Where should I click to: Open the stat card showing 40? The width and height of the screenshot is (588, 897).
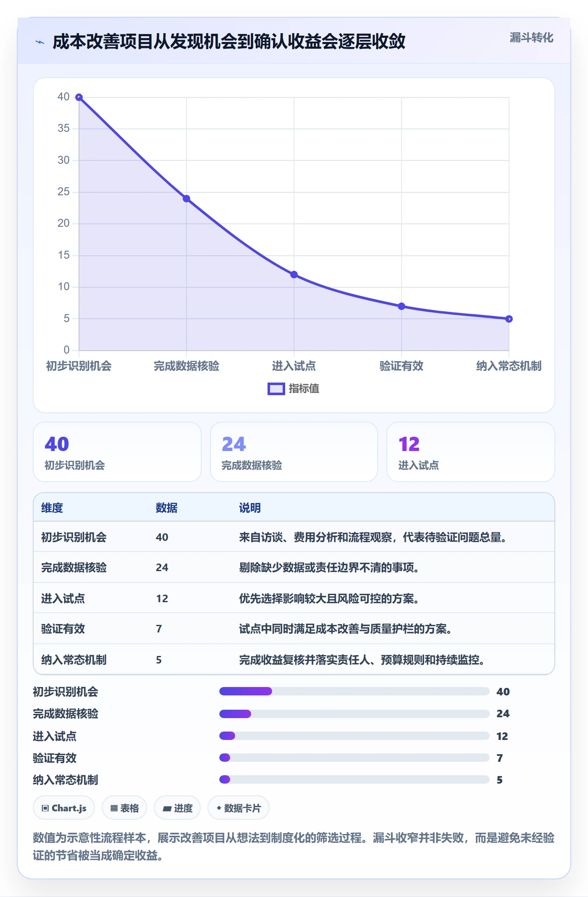117,452
